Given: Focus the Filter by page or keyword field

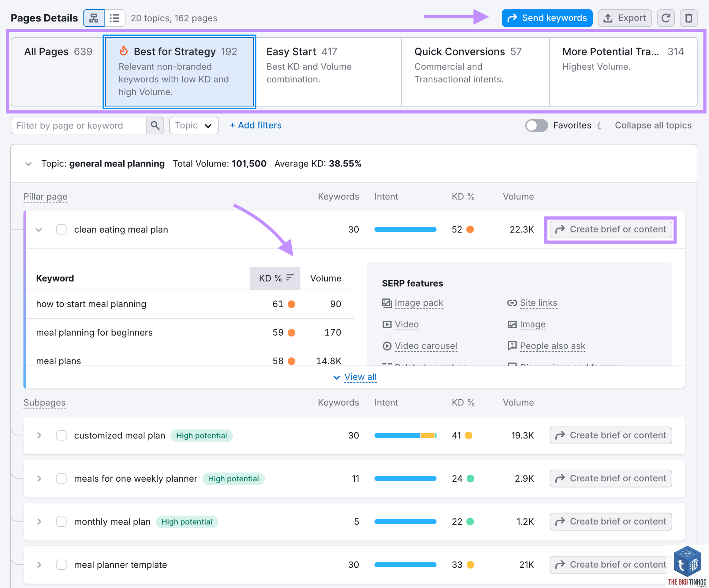Looking at the screenshot, I should (79, 125).
